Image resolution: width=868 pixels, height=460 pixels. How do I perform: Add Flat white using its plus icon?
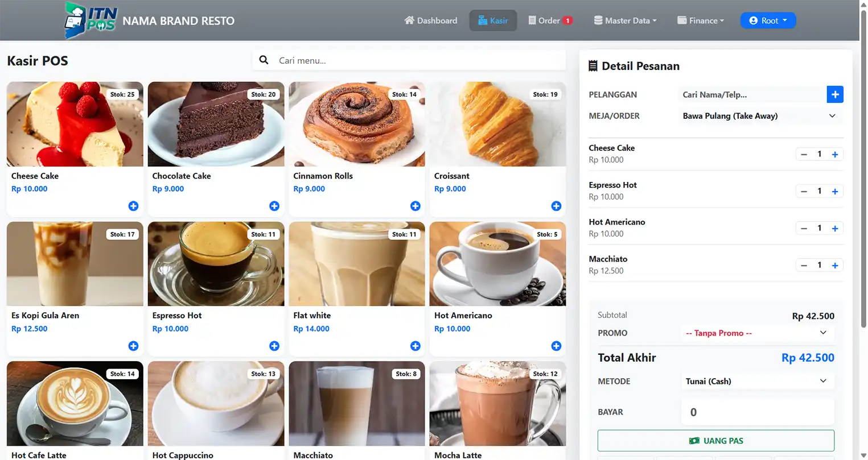pyautogui.click(x=416, y=346)
